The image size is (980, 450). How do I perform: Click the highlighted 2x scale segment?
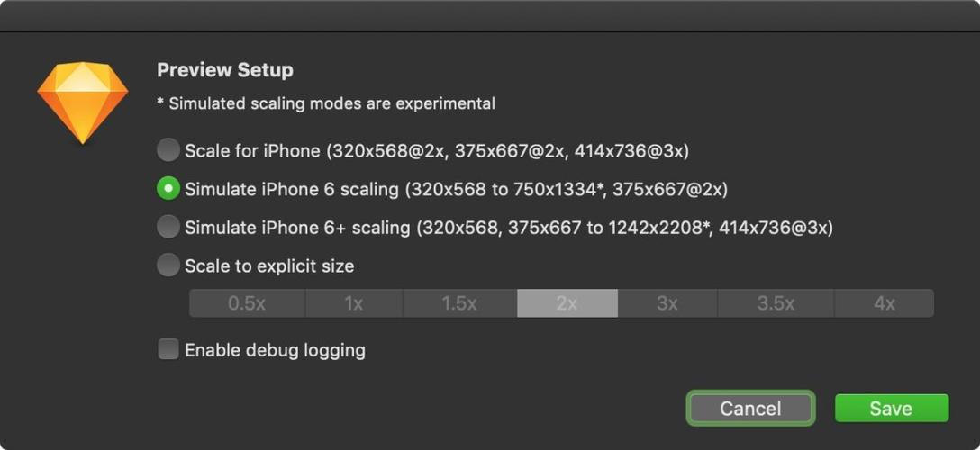(x=567, y=303)
